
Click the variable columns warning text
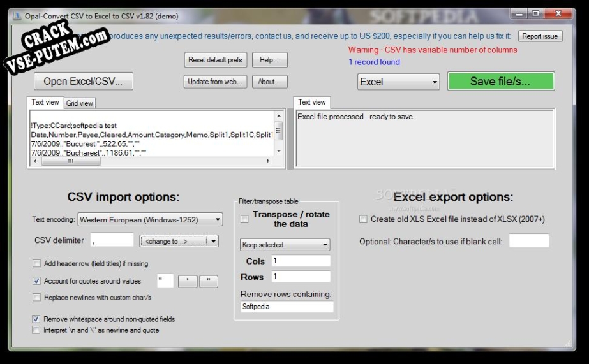tap(433, 50)
